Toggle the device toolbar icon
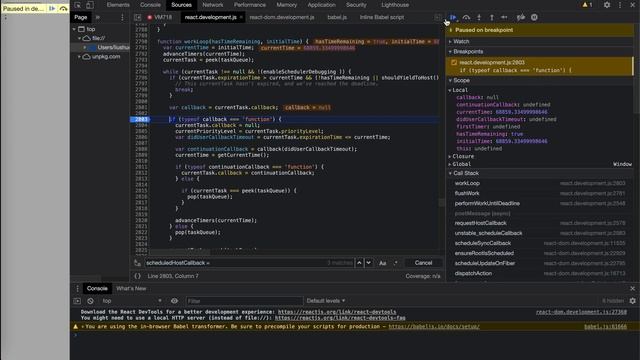Viewport: 640px width, 360px height. point(90,5)
